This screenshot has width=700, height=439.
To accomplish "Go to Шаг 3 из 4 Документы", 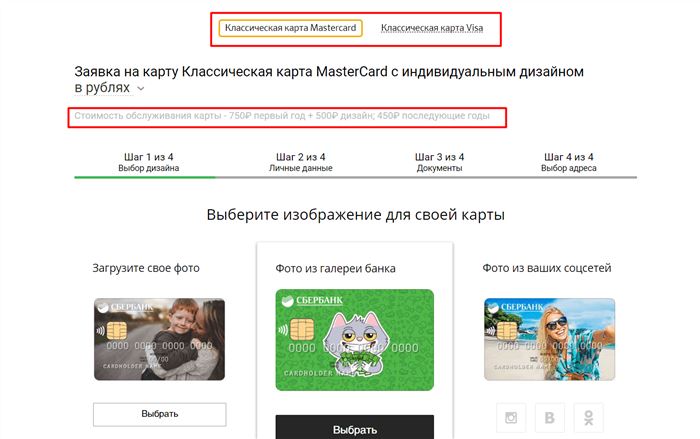I will (x=439, y=162).
